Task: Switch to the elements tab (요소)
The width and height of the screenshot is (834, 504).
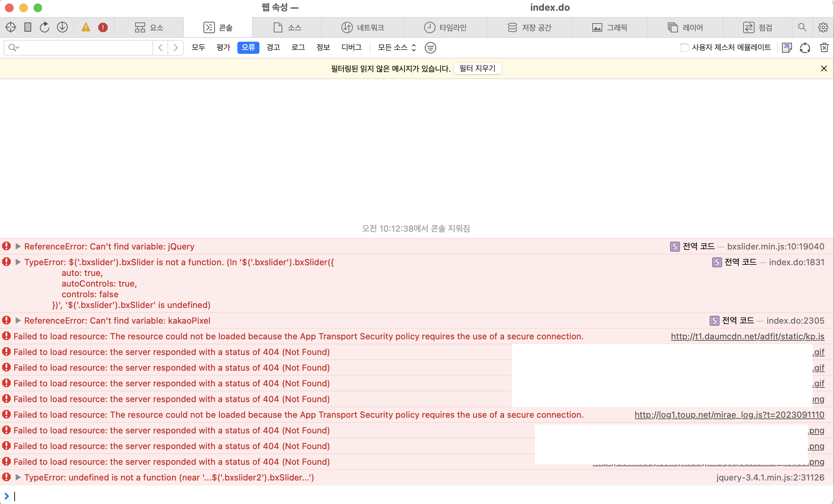Action: (149, 27)
